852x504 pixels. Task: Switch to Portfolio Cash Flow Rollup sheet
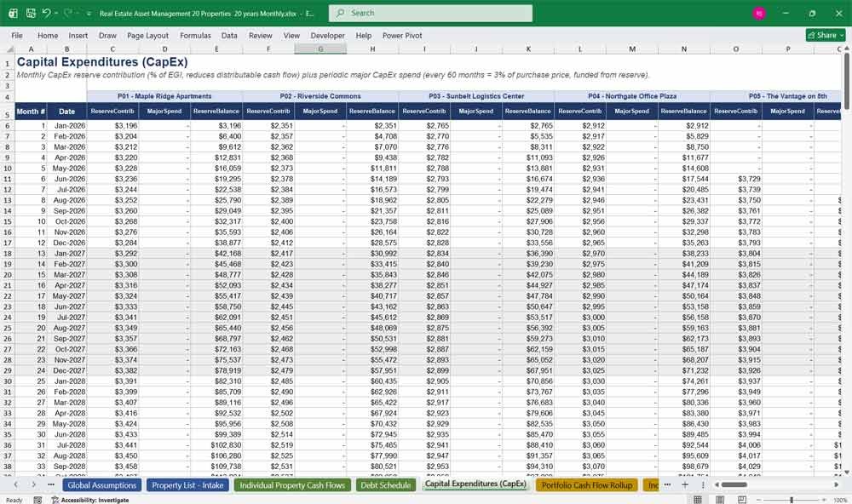[x=587, y=485]
